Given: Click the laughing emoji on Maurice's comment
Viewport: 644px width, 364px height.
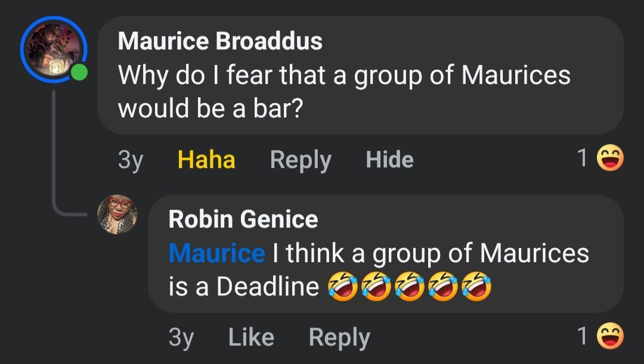Looking at the screenshot, I should tap(610, 159).
